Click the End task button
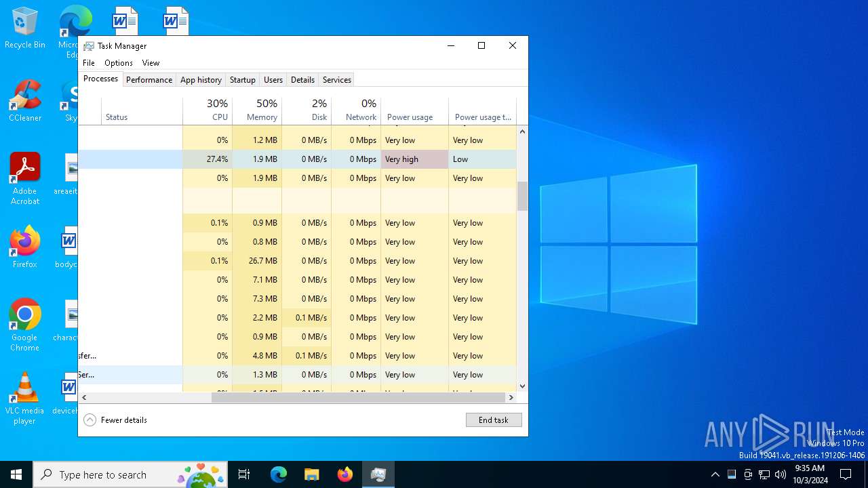The width and height of the screenshot is (868, 488). pyautogui.click(x=494, y=420)
